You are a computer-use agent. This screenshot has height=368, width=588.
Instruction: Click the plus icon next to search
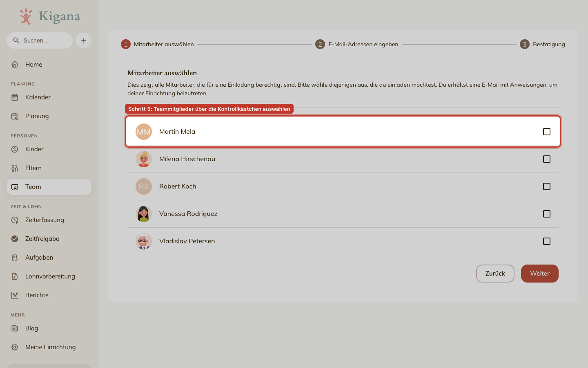(x=84, y=40)
